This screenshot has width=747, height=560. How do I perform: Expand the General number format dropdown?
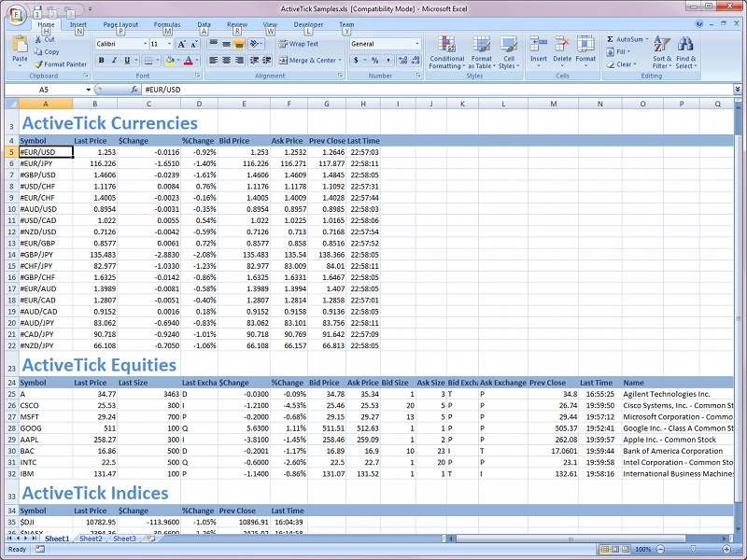click(416, 44)
